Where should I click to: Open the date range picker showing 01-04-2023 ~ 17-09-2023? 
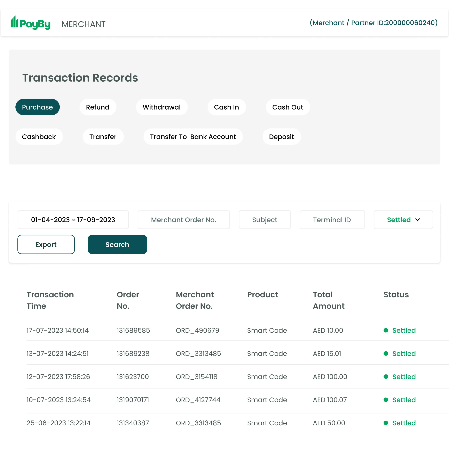pyautogui.click(x=73, y=220)
